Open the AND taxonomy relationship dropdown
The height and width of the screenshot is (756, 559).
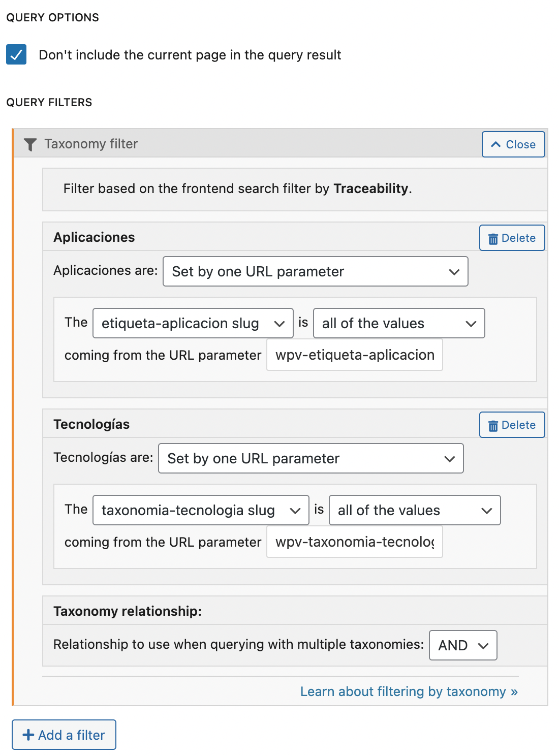click(463, 645)
